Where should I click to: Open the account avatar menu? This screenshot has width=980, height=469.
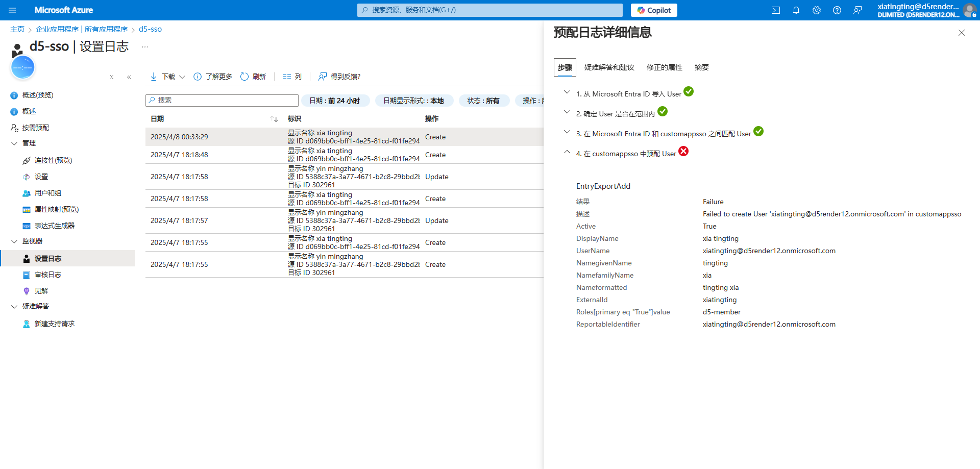969,10
